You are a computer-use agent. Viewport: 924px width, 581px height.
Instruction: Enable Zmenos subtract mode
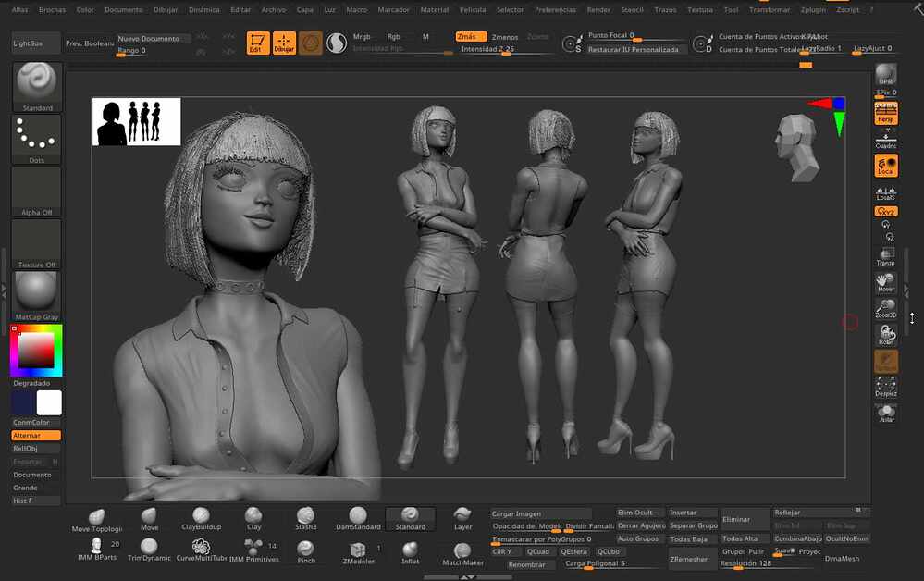[505, 37]
